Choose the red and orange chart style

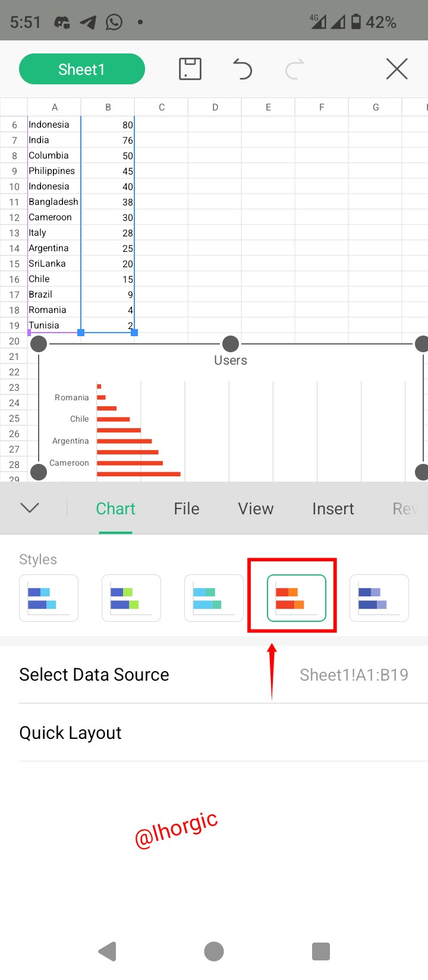pos(297,598)
